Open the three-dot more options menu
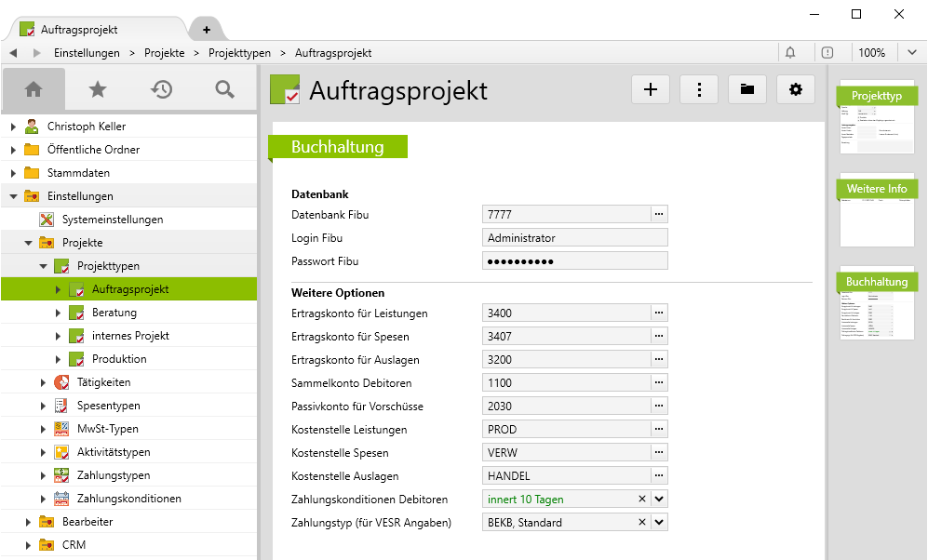 point(699,89)
